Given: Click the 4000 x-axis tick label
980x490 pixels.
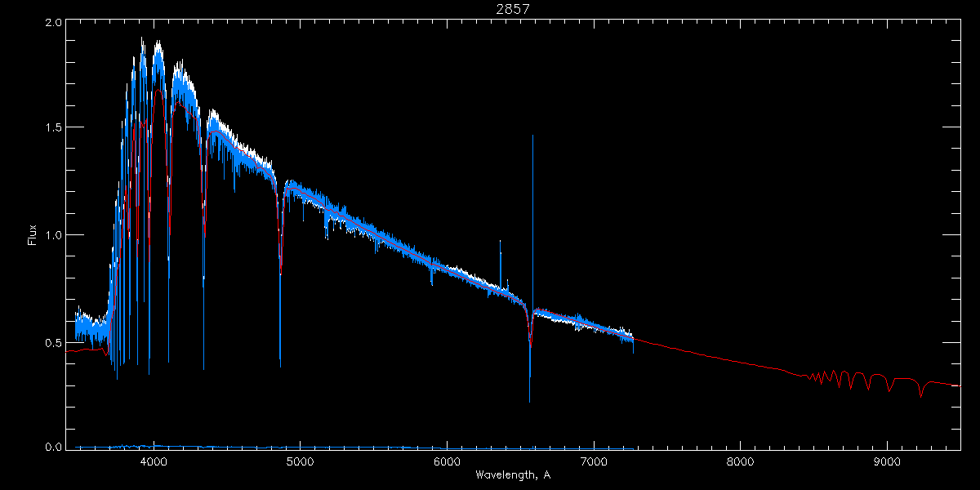Looking at the screenshot, I should coord(154,461).
